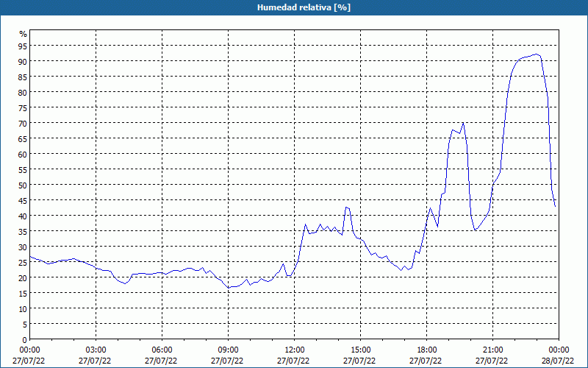Click the '27/07/22' date under 18:00

(426, 361)
